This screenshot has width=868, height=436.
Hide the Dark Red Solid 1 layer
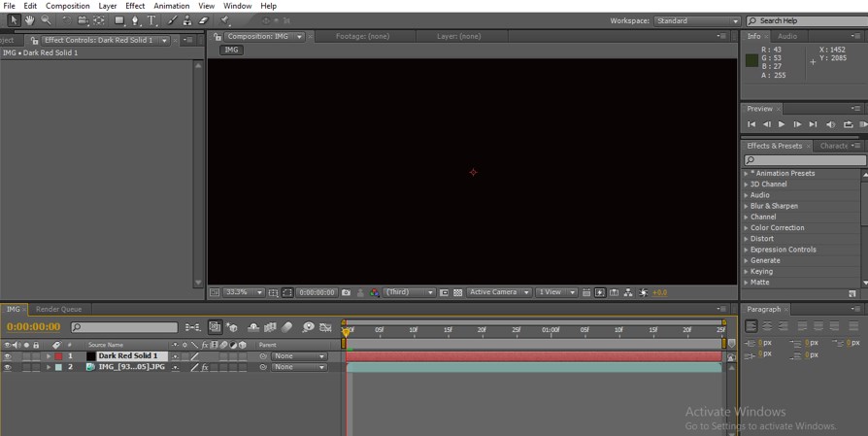click(7, 356)
